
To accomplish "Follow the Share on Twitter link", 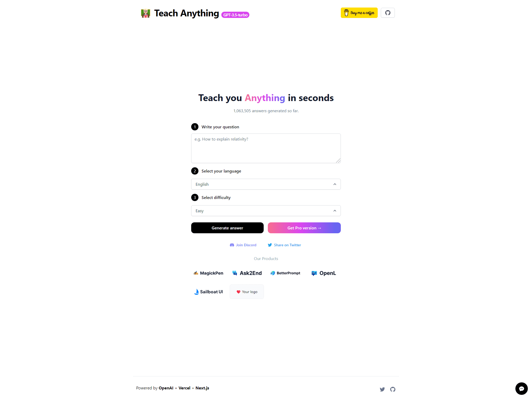I will 284,245.
